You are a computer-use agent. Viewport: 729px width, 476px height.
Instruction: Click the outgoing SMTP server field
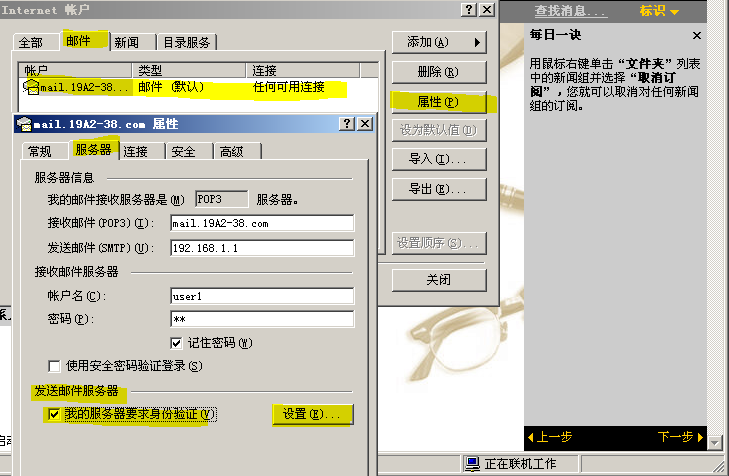[x=262, y=248]
